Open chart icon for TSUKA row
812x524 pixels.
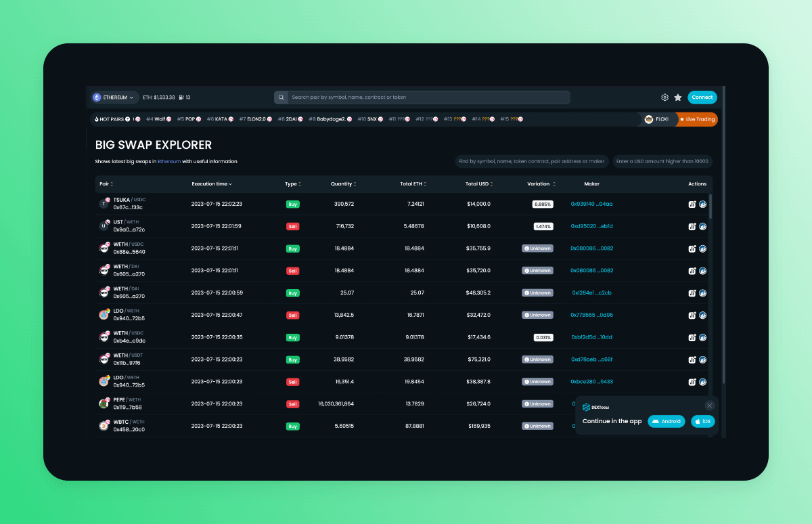pos(692,204)
